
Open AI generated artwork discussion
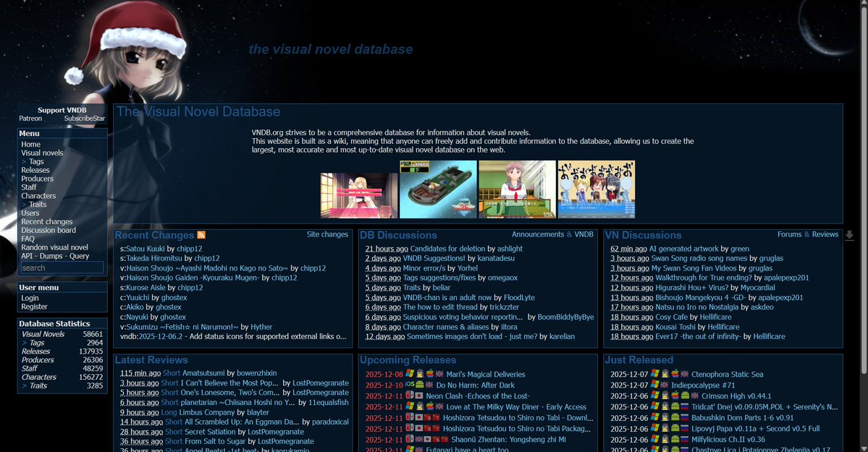[x=683, y=249]
